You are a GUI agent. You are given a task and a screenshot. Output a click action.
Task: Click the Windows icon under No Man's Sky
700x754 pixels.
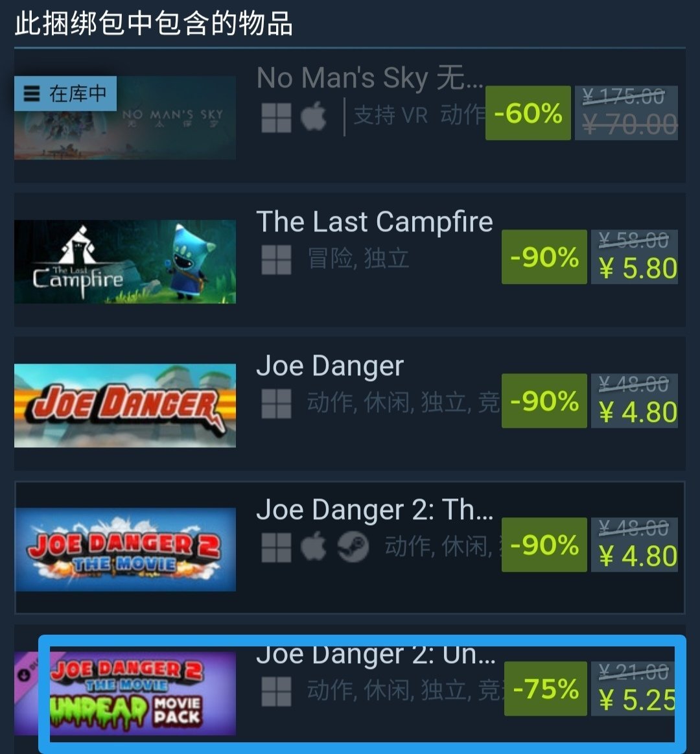276,117
